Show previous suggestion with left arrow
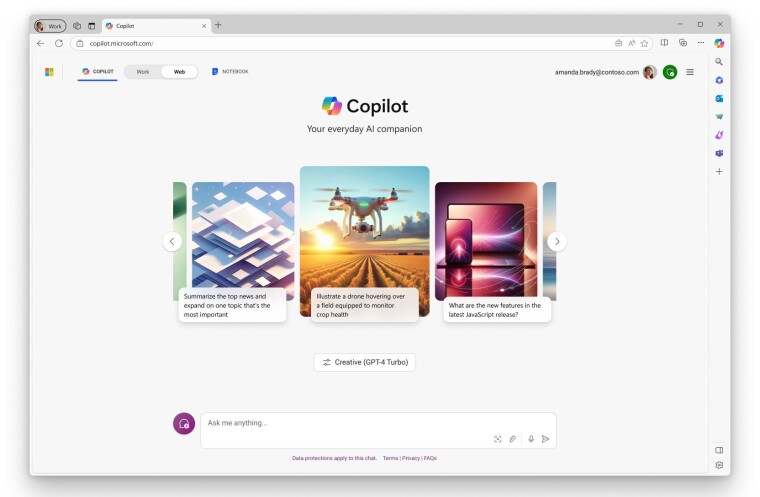The width and height of the screenshot is (760, 497). click(x=172, y=241)
